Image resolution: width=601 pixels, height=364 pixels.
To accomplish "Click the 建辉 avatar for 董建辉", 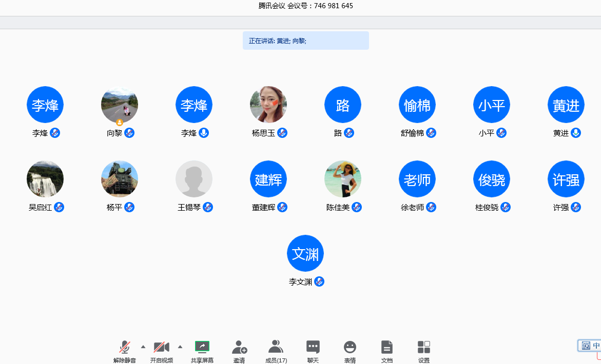I will click(x=268, y=179).
